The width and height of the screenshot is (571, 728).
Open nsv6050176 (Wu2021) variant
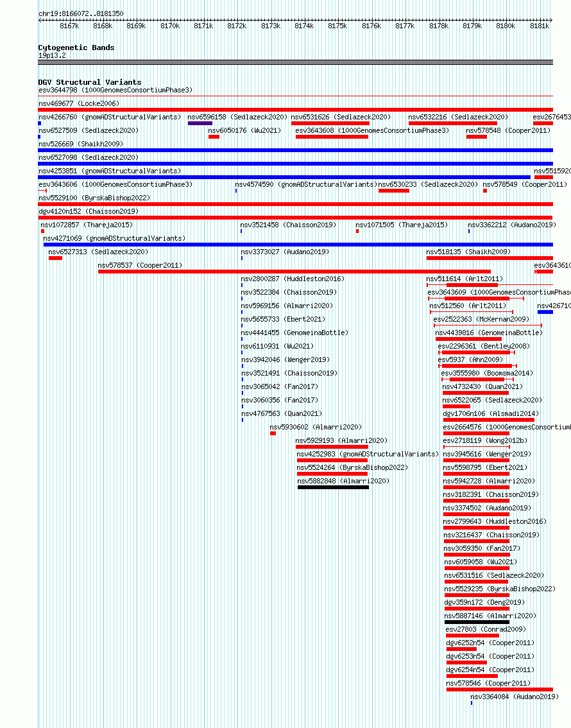[245, 130]
